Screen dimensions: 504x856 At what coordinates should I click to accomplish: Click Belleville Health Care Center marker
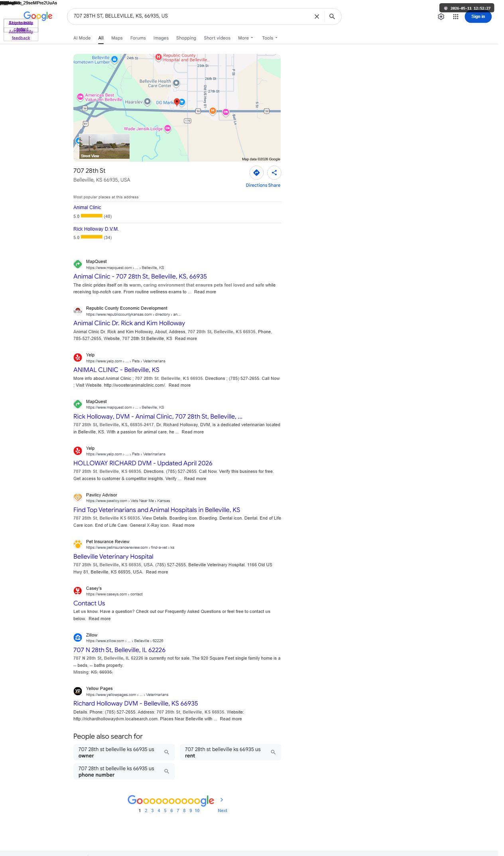tap(176, 83)
